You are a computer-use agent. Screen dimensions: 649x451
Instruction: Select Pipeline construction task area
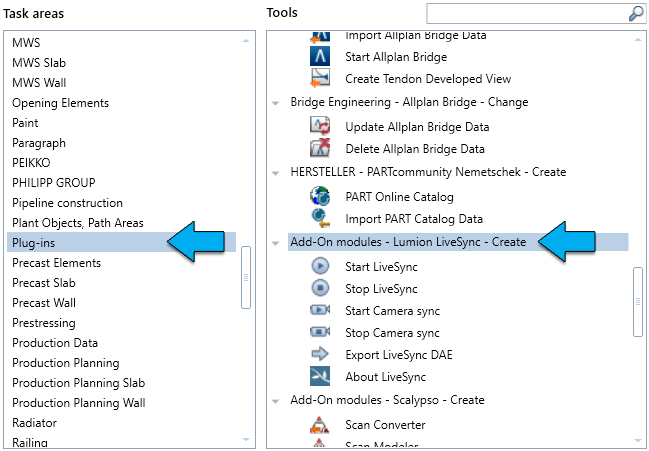[x=67, y=203]
